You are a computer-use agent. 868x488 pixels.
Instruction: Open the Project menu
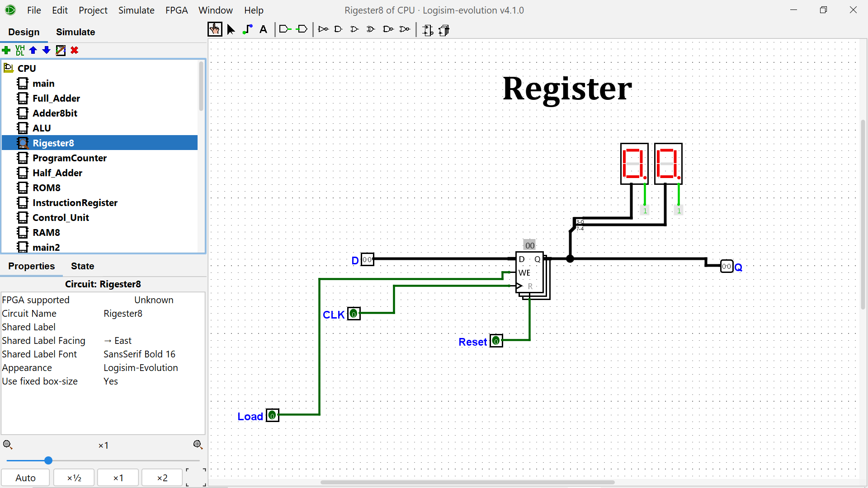click(93, 10)
